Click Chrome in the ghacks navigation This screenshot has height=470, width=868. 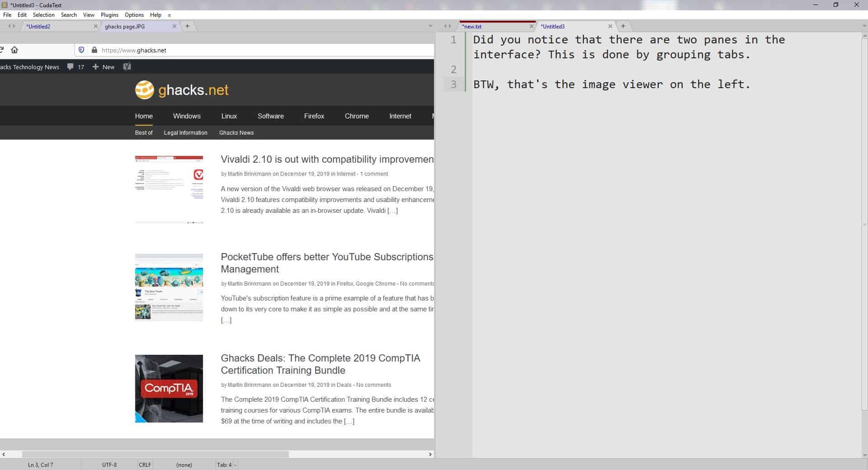click(357, 116)
